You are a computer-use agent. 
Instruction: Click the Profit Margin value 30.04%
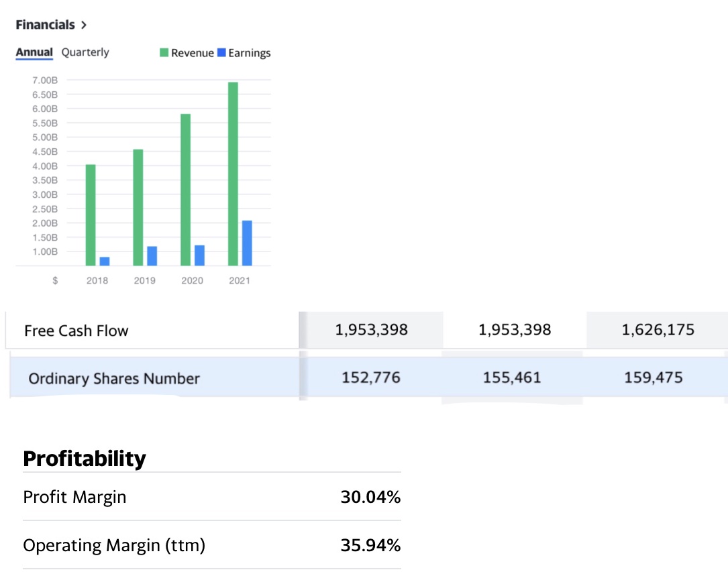coord(370,497)
